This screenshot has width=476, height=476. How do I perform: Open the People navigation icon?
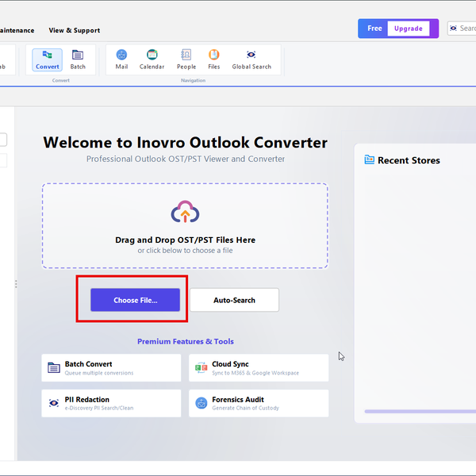[186, 59]
